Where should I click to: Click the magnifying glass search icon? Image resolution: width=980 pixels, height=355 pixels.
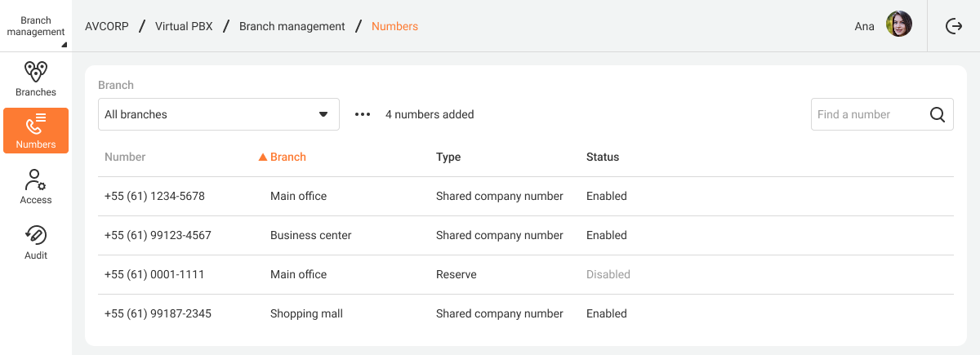point(938,114)
